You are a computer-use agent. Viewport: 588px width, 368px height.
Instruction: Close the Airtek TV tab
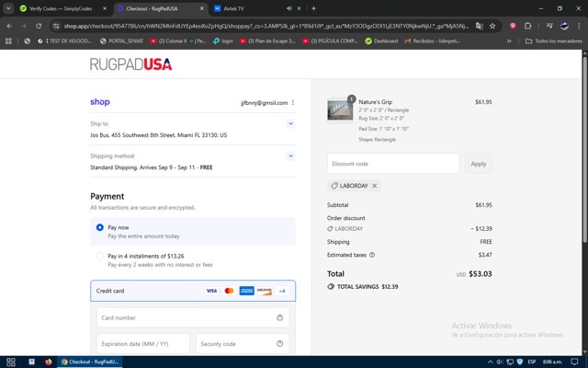(299, 8)
